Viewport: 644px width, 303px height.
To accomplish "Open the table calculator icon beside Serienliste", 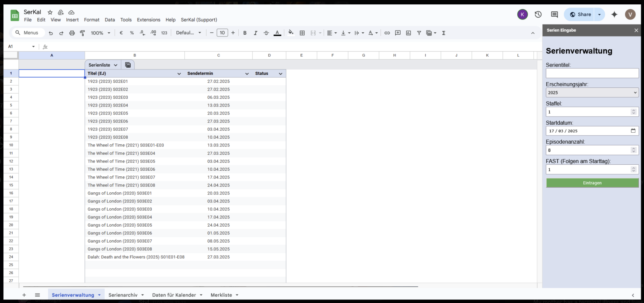I will pyautogui.click(x=128, y=65).
